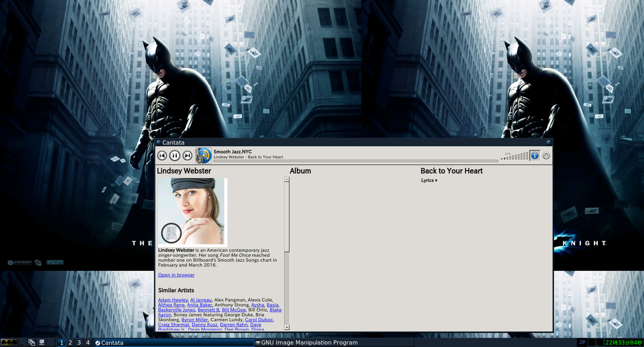Image resolution: width=644 pixels, height=347 pixels.
Task: Switch to GNU Image Manipulation Program window
Action: coord(309,342)
